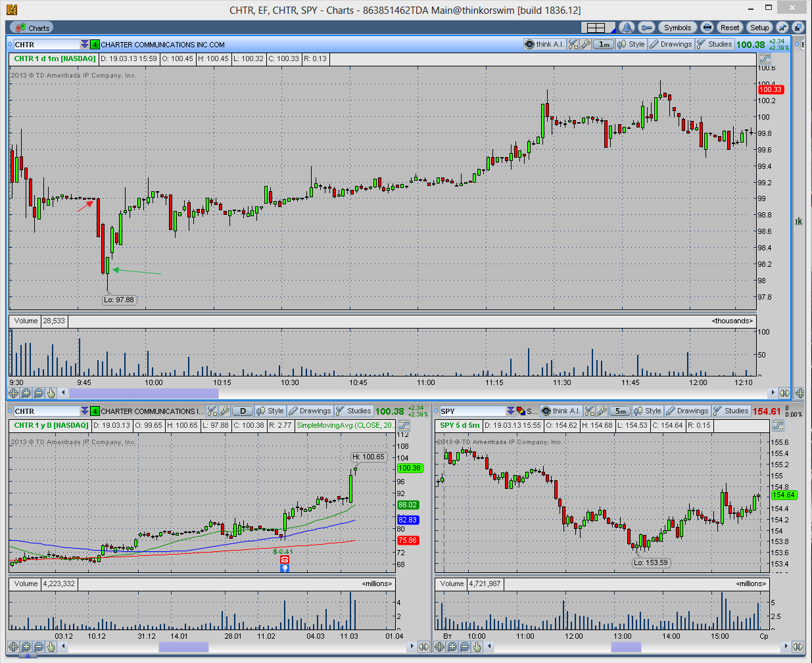This screenshot has width=812, height=663.
Task: Click symbol input field in top CHTR chart
Action: (x=46, y=45)
